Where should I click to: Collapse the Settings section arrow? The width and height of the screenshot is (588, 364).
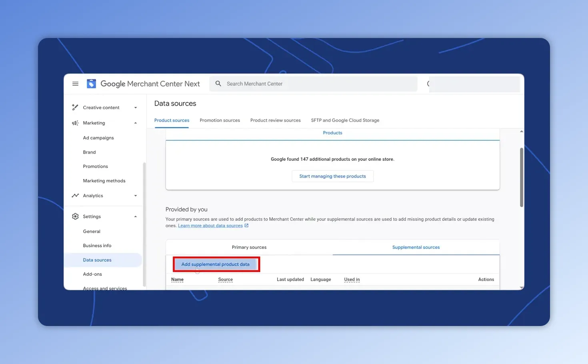136,216
